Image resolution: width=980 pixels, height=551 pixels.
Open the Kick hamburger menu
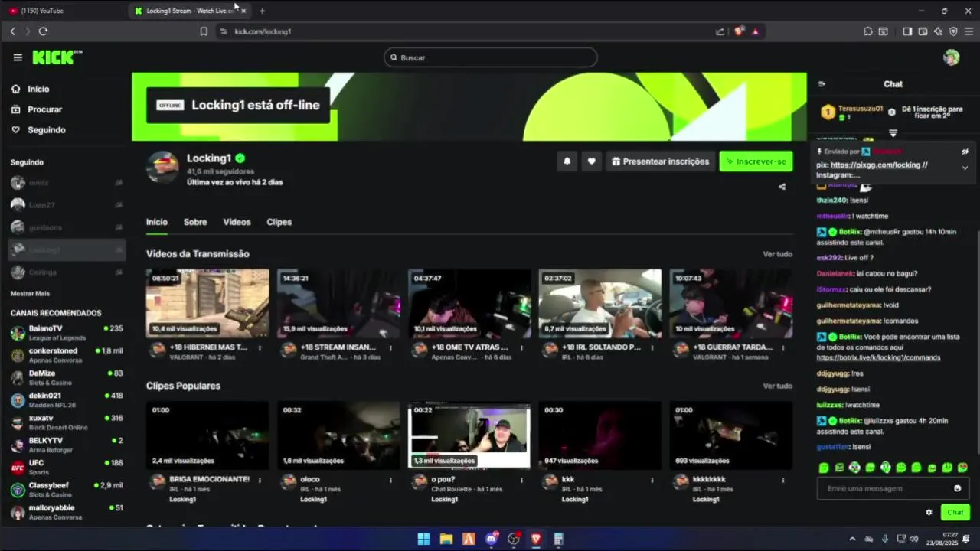[18, 57]
